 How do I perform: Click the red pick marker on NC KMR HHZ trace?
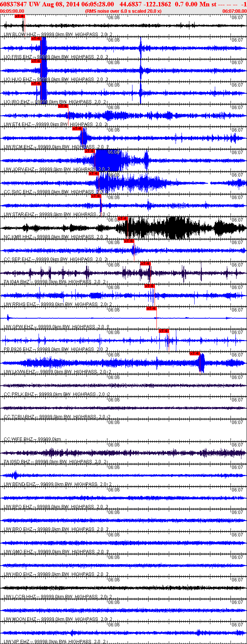click(x=123, y=219)
